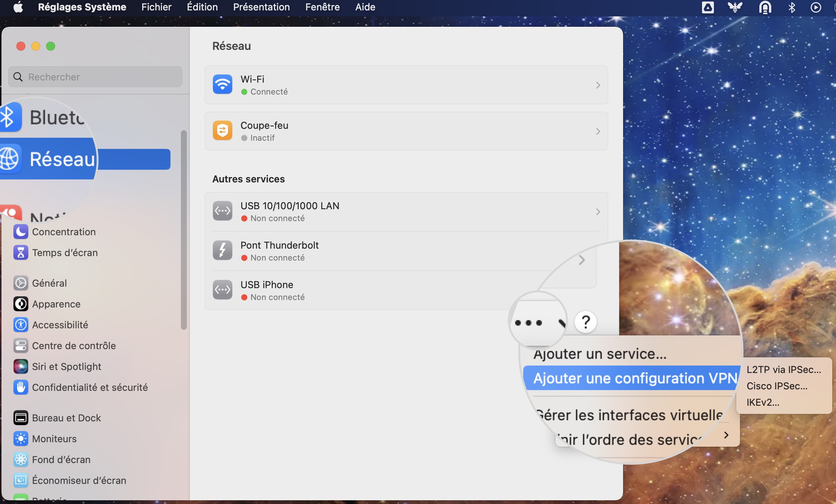Click Pont Thunderbolt service name
The height and width of the screenshot is (504, 836).
pos(280,245)
